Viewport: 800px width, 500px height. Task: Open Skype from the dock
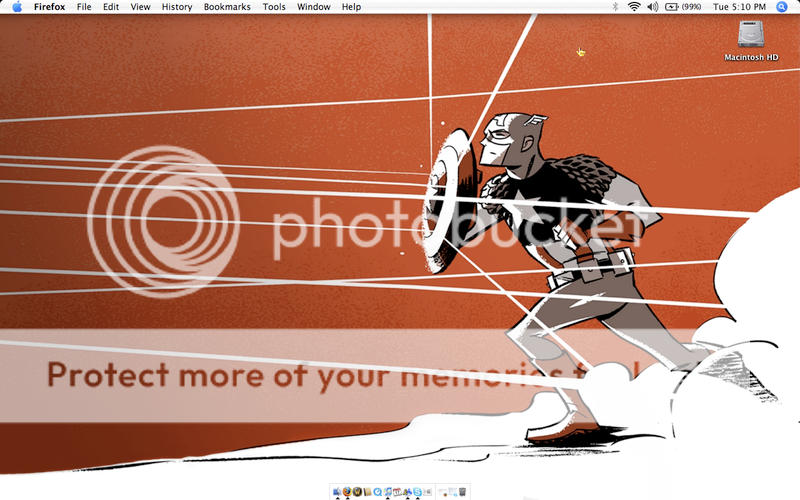pyautogui.click(x=417, y=491)
